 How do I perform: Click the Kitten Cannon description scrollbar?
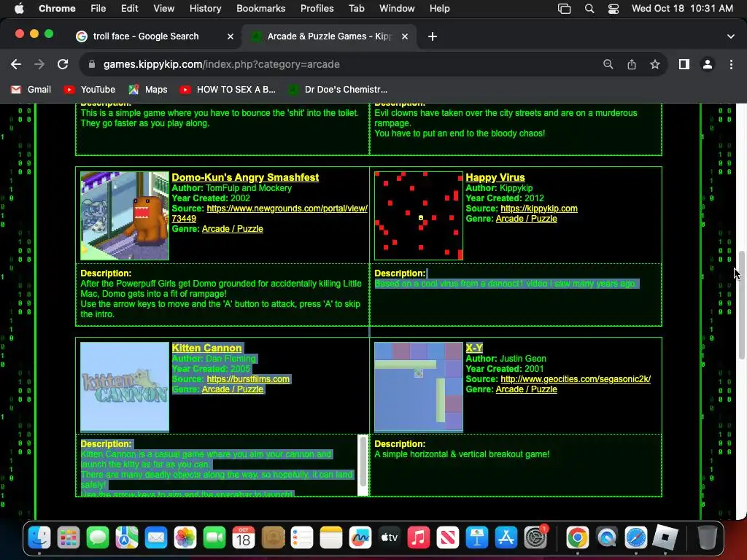[363, 461]
